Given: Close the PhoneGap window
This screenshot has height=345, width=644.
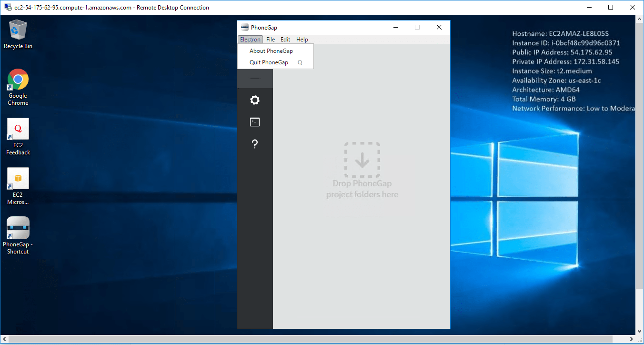Looking at the screenshot, I should [x=439, y=28].
